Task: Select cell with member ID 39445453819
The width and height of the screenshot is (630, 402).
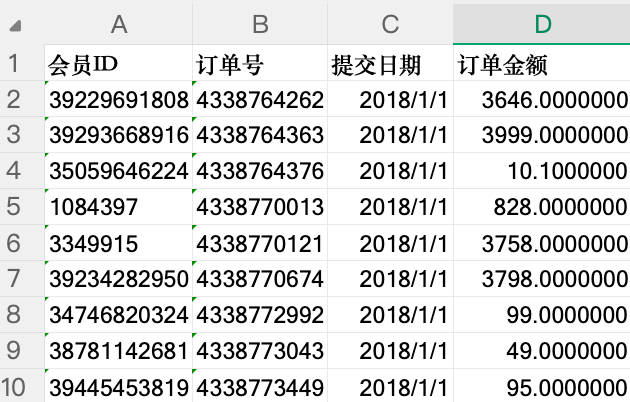Action: tap(119, 386)
